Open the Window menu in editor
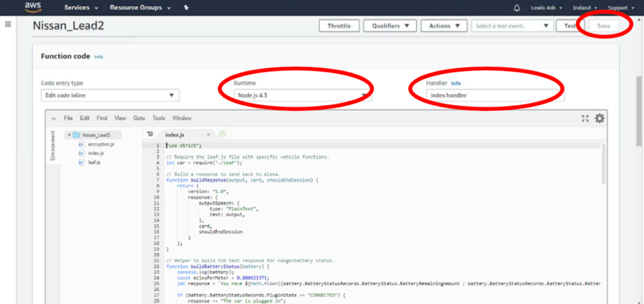644x304 pixels. [182, 118]
